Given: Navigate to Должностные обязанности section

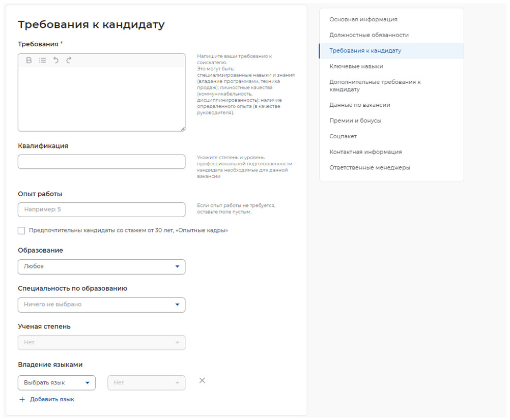Looking at the screenshot, I should tap(369, 35).
